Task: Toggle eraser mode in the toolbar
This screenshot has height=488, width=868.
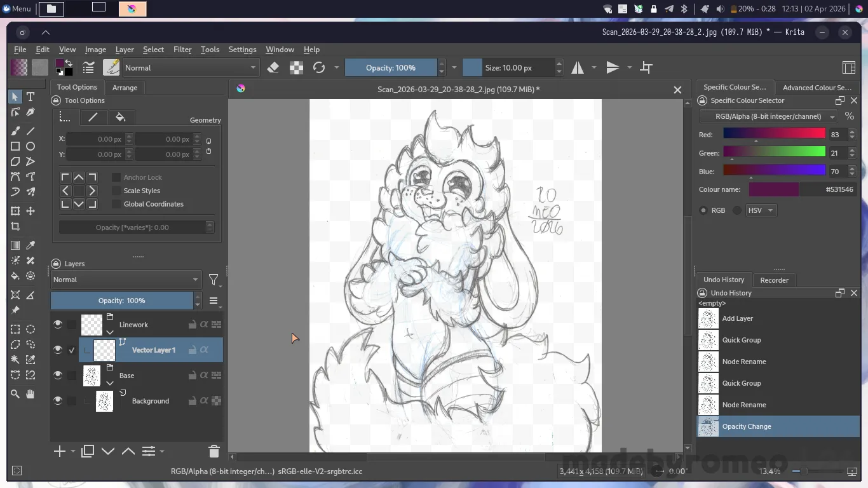Action: coord(273,67)
